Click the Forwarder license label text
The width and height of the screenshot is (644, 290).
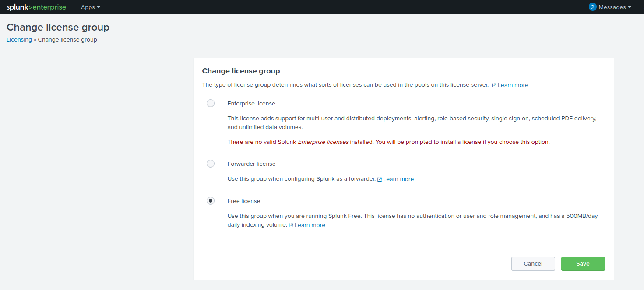coord(252,164)
